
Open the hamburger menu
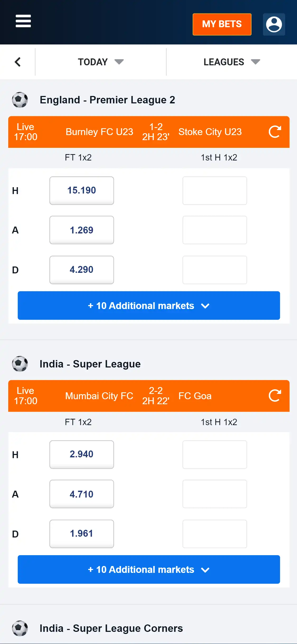coord(23,21)
